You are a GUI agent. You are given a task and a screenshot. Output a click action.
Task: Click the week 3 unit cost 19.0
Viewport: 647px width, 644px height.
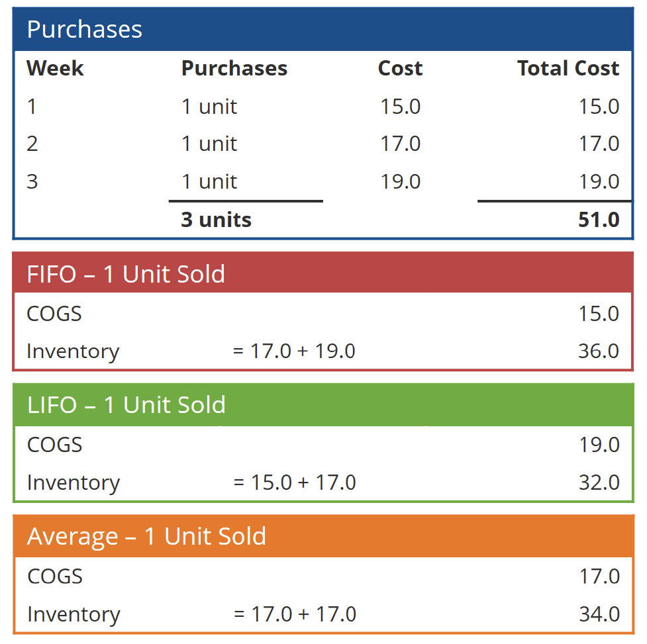400,181
